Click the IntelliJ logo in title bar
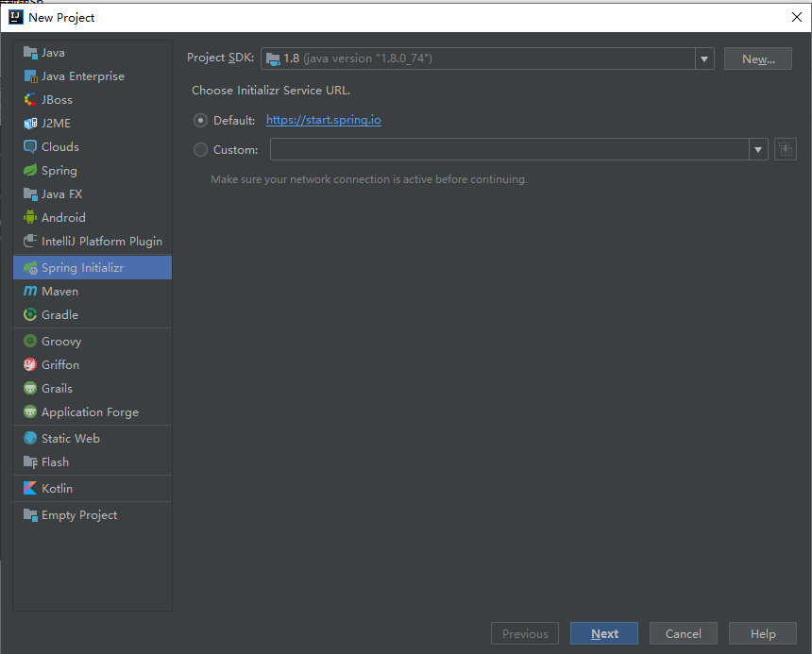The image size is (812, 654). tap(16, 17)
